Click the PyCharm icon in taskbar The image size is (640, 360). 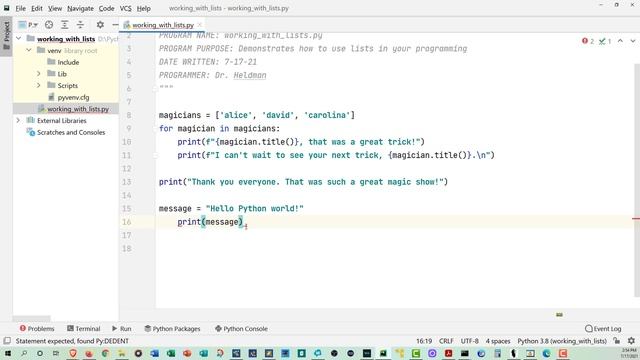(x=383, y=353)
